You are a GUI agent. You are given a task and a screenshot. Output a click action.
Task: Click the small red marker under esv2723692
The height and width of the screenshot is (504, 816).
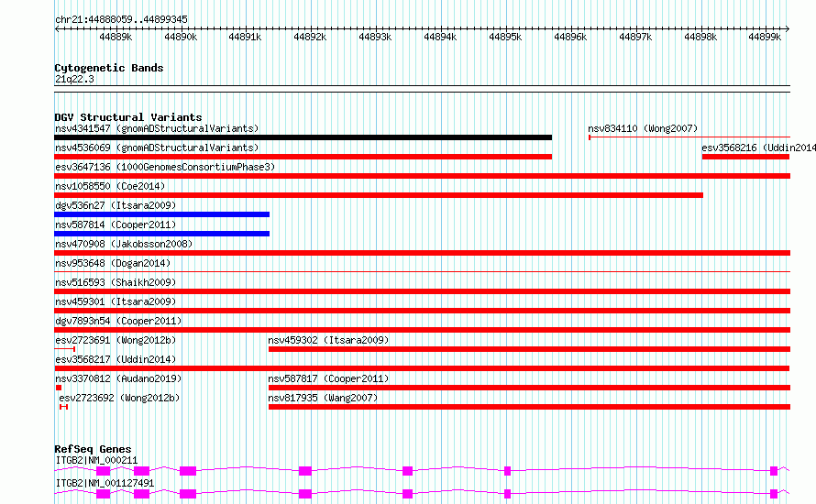point(63,407)
